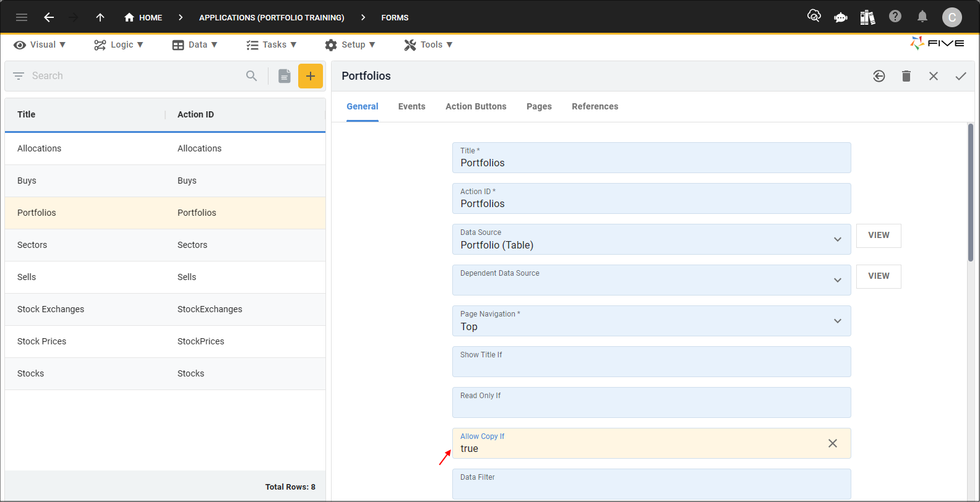This screenshot has height=502, width=980.
Task: Click the circled back arrow in Portfolios header
Action: pos(879,76)
